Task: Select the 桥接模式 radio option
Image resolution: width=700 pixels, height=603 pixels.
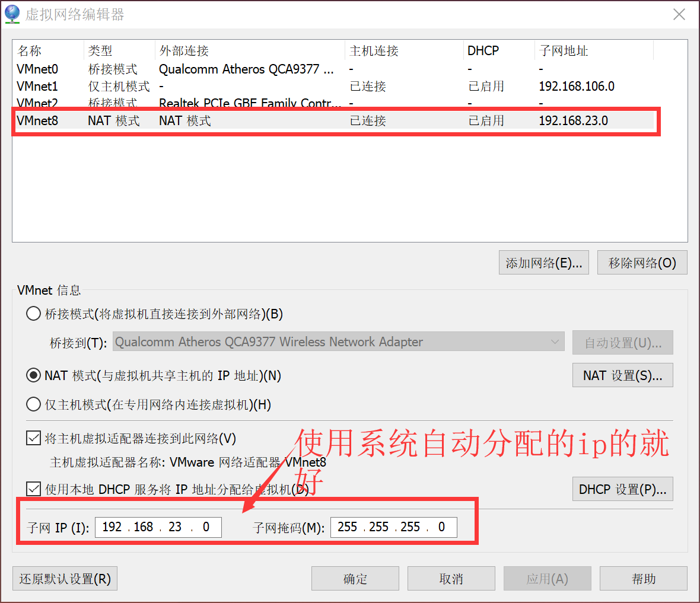Action: (x=33, y=314)
